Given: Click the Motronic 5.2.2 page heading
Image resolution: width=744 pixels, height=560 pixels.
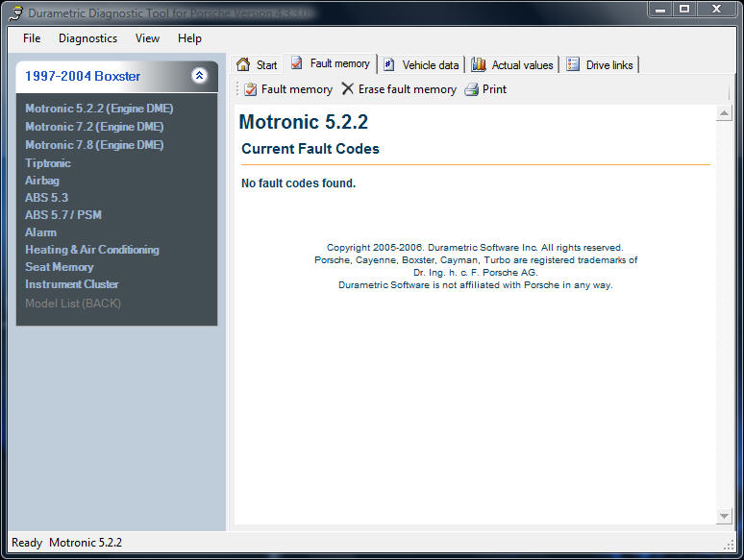Looking at the screenshot, I should coord(304,122).
